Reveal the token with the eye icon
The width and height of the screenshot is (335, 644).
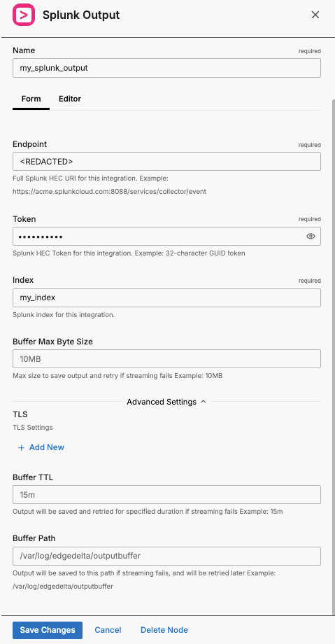pos(311,236)
